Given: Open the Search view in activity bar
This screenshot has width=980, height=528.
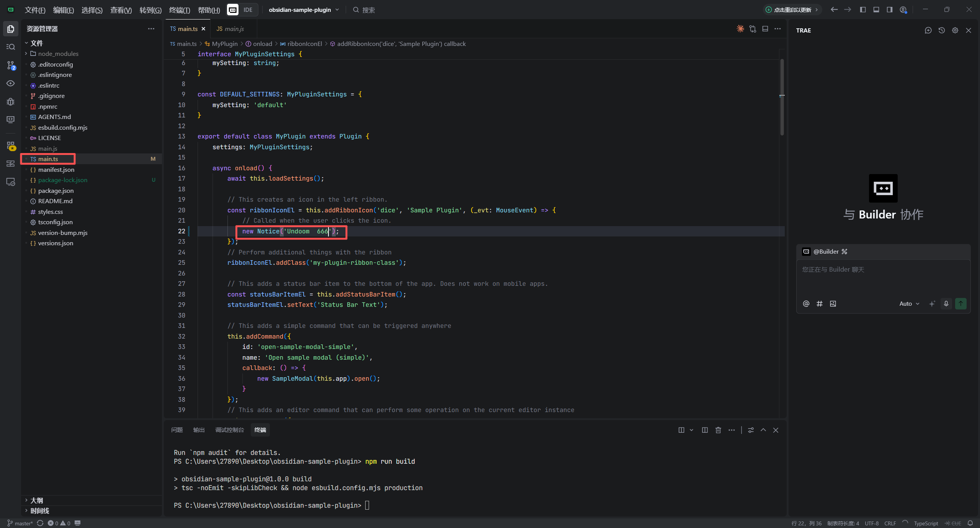Looking at the screenshot, I should (x=11, y=47).
